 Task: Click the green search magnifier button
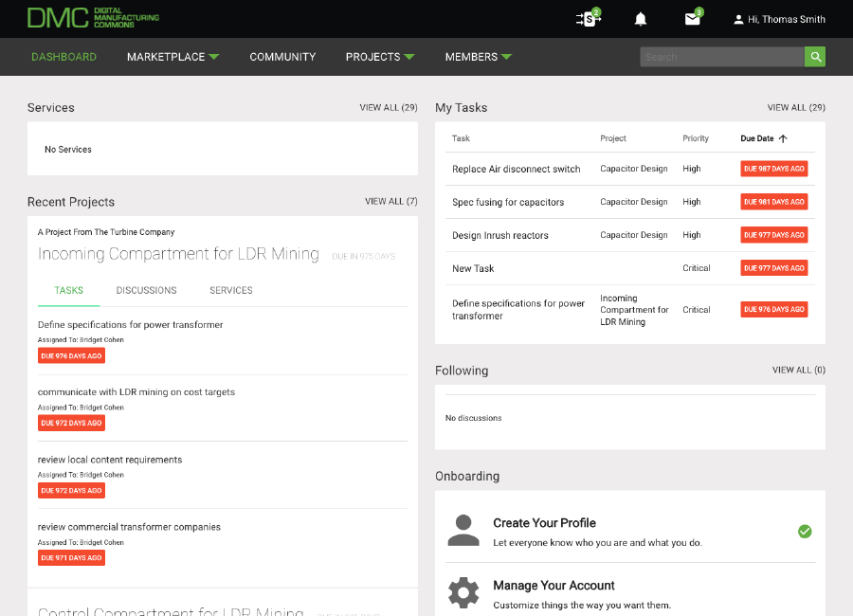(815, 57)
